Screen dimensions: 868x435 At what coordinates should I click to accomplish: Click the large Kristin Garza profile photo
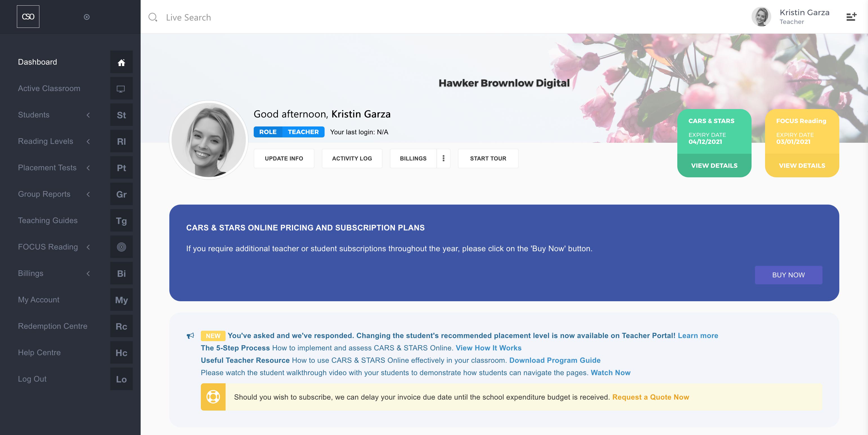click(x=209, y=140)
